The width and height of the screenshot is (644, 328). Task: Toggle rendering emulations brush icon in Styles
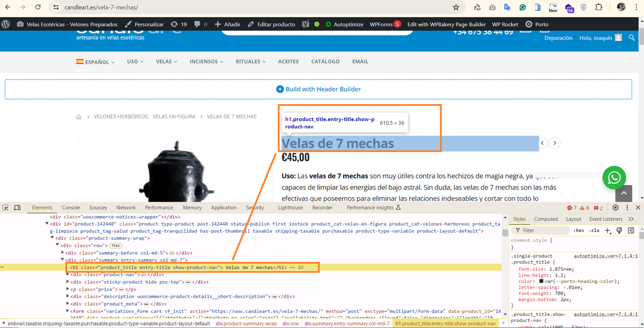point(619,230)
